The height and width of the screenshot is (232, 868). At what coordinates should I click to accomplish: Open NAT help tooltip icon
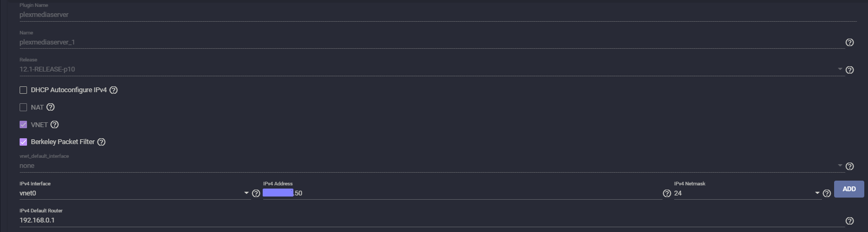pos(50,107)
